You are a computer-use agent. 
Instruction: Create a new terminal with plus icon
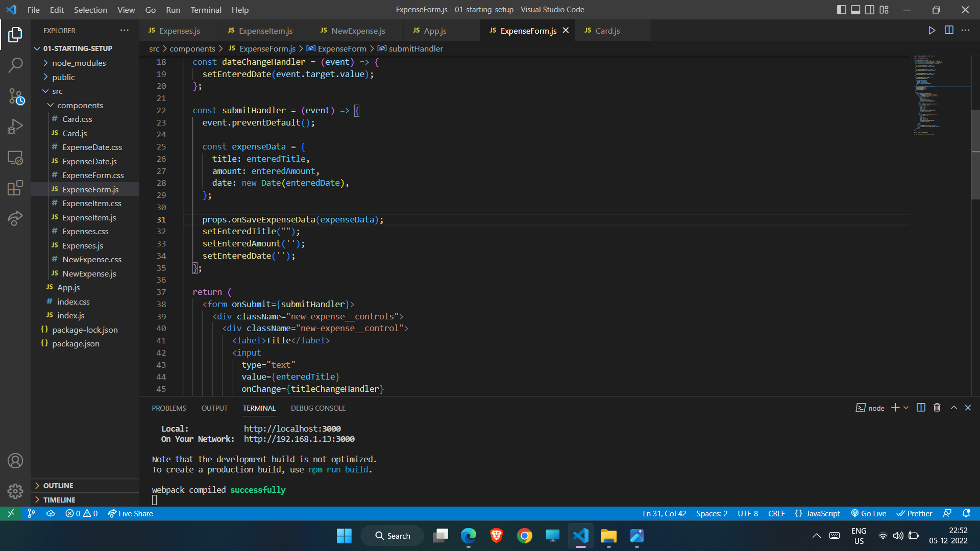tap(895, 408)
